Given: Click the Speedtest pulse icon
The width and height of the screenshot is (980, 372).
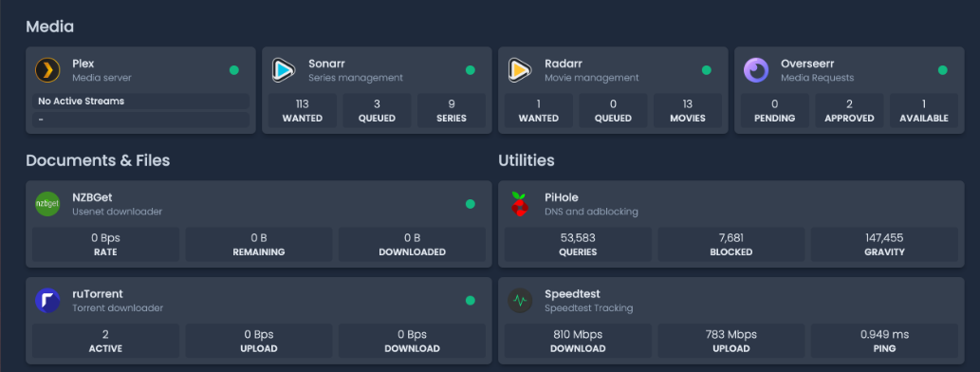Looking at the screenshot, I should coord(520,301).
